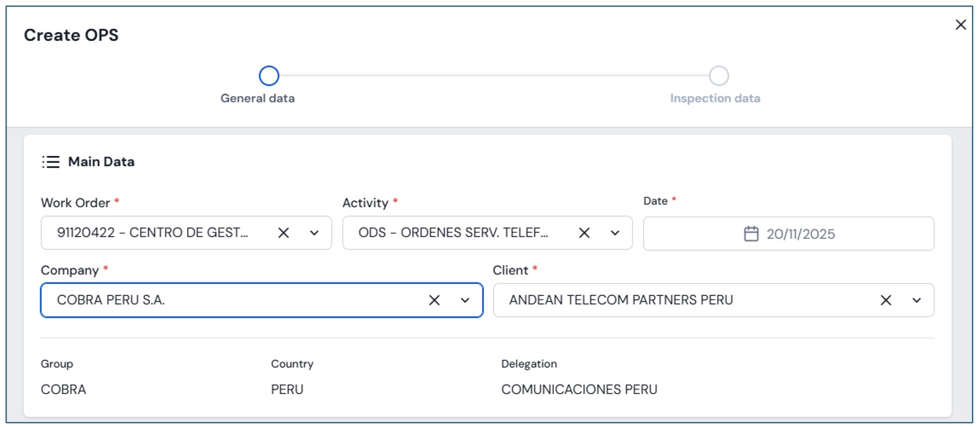
Task: Clear the Client selection
Action: coord(886,300)
